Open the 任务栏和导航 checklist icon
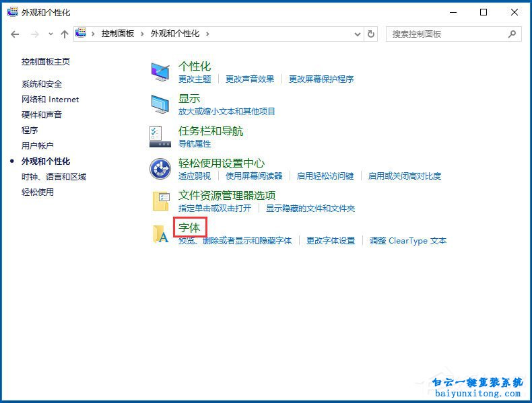 point(160,137)
